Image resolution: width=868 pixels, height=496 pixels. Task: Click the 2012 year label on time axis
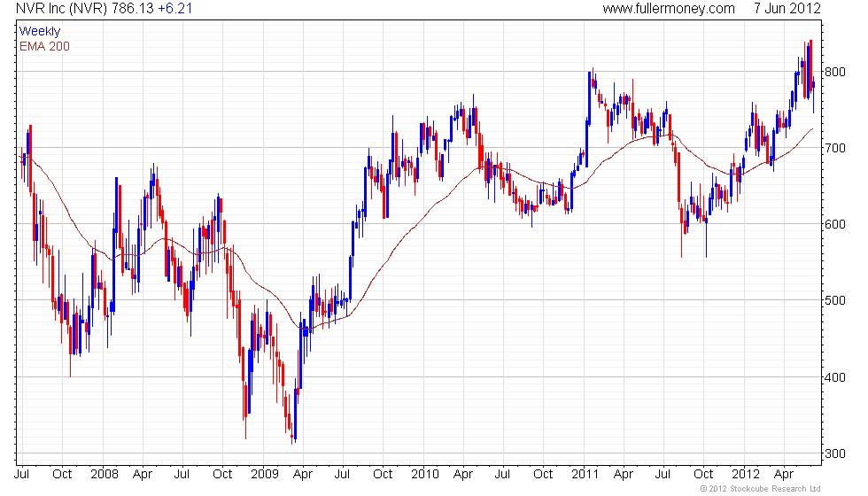pos(745,474)
